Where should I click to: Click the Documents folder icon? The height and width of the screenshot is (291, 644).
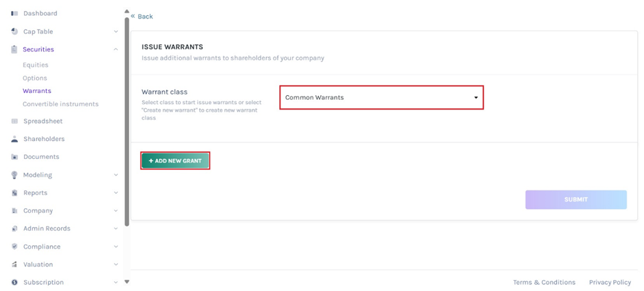tap(14, 157)
